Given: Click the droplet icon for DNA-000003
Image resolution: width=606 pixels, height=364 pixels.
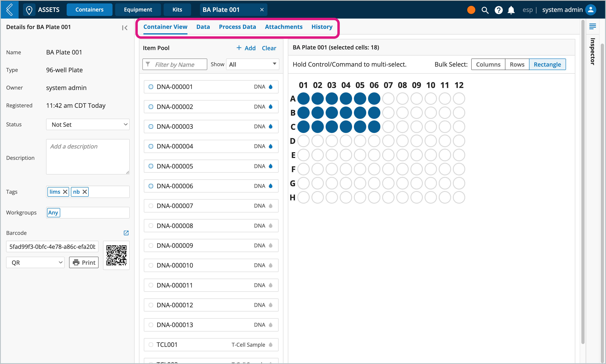Looking at the screenshot, I should [271, 126].
